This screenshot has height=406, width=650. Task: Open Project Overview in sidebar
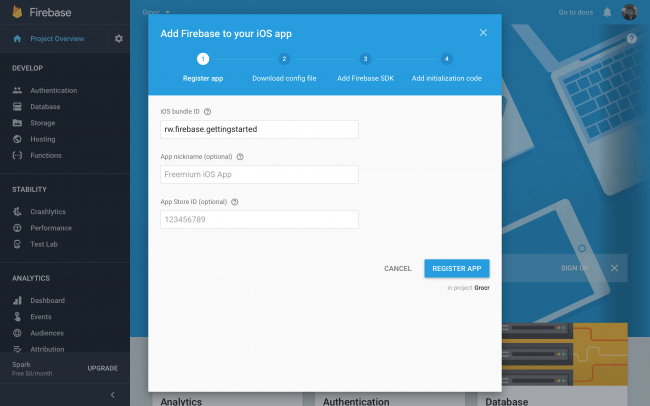pos(57,39)
